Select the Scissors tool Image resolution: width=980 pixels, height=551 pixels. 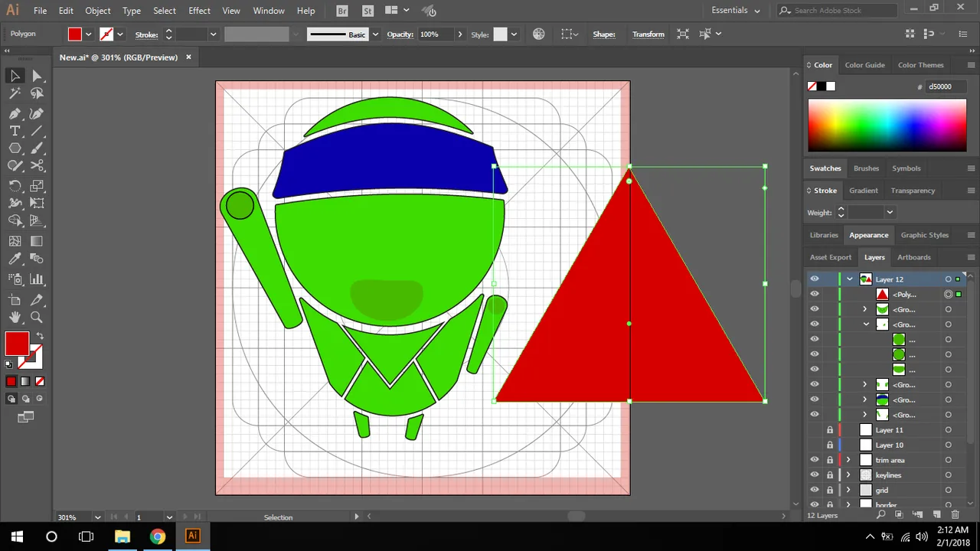[37, 166]
